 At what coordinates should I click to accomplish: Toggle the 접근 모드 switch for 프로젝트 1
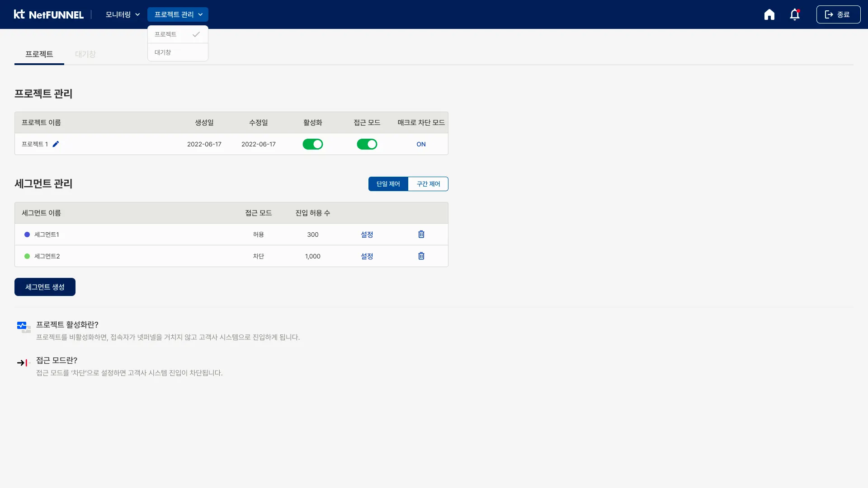point(367,144)
